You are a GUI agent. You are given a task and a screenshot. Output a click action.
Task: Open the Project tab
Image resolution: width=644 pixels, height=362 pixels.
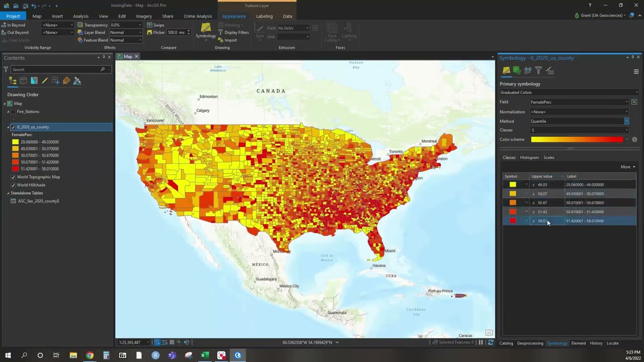13,16
